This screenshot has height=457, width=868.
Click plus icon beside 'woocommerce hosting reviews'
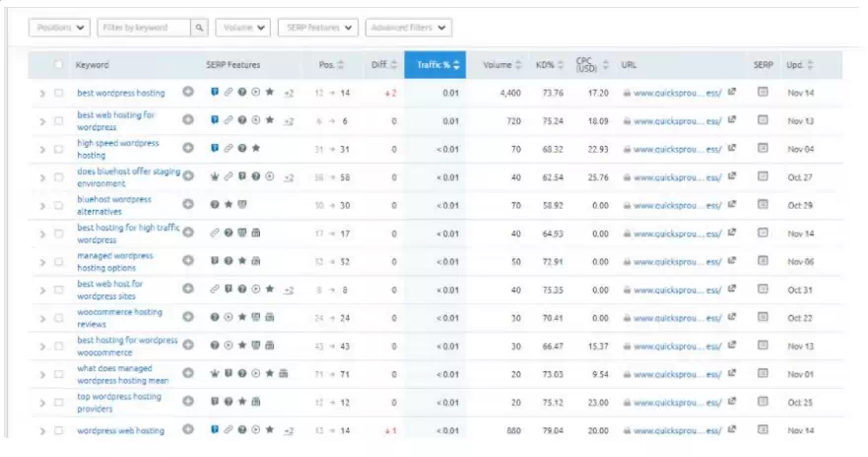189,318
